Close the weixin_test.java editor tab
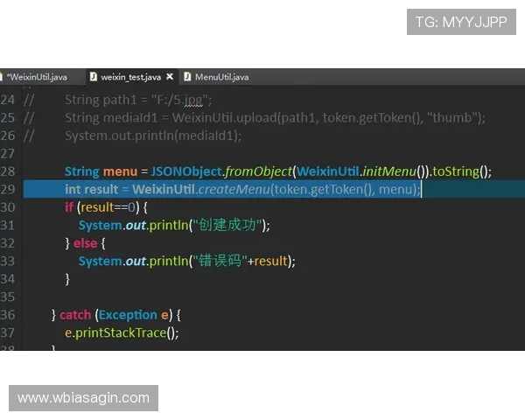This screenshot has height=420, width=525. 170,77
